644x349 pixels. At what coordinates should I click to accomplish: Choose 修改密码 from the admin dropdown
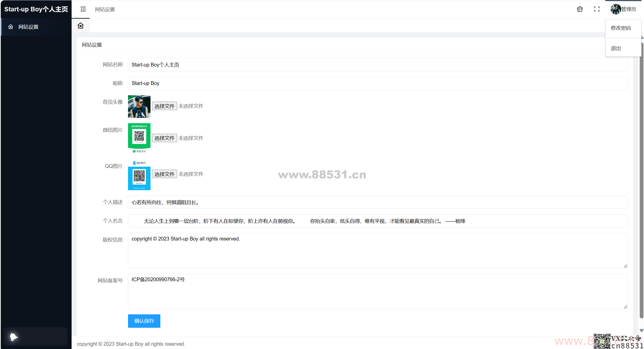coord(623,28)
